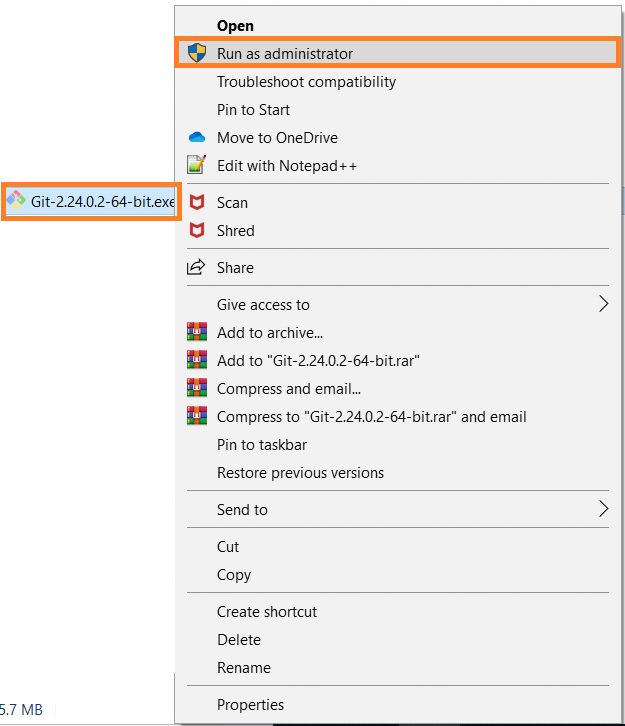Click the McAfee icon next to Shred
Image resolution: width=625 pixels, height=726 pixels.
coord(197,231)
